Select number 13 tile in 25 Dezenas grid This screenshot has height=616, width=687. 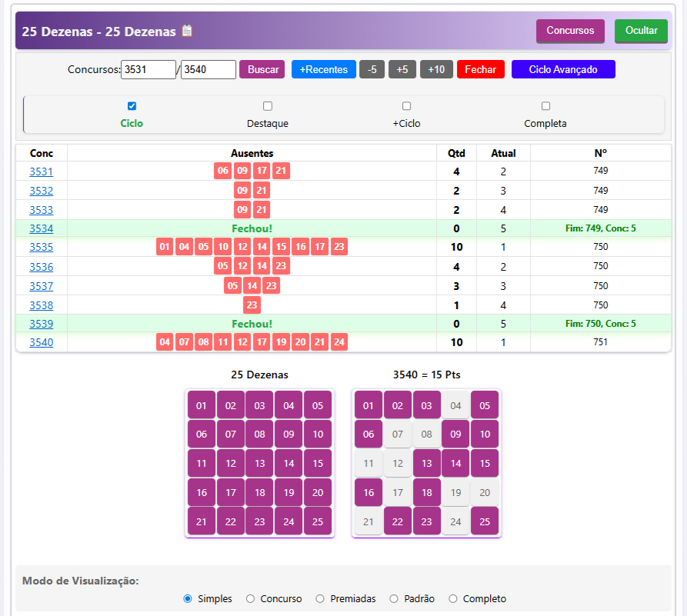click(x=260, y=463)
